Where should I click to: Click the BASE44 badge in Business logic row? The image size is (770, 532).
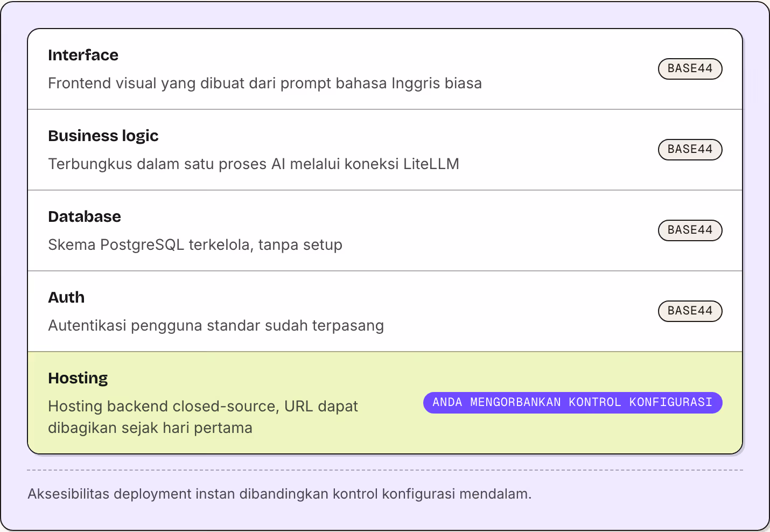(690, 150)
